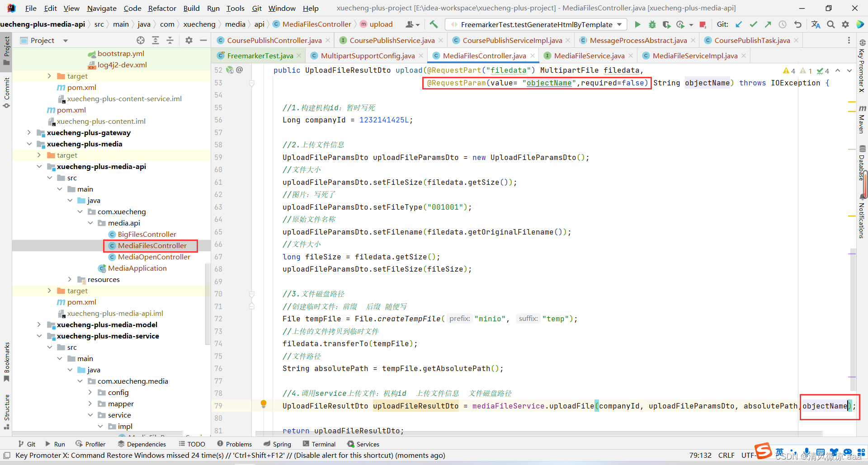This screenshot has height=465, width=868.
Task: Go to next highlighted error arrow
Action: point(849,70)
